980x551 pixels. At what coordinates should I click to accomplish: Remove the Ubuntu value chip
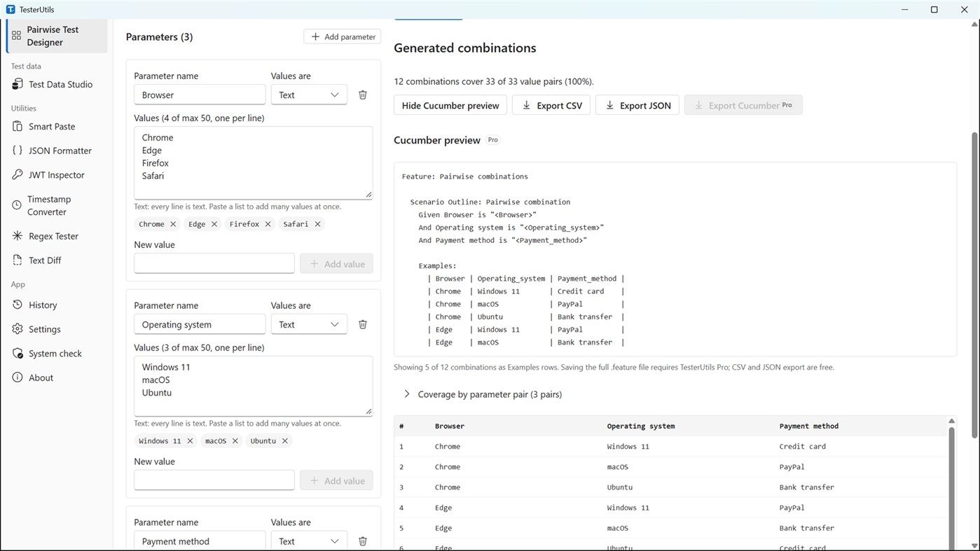pos(284,441)
